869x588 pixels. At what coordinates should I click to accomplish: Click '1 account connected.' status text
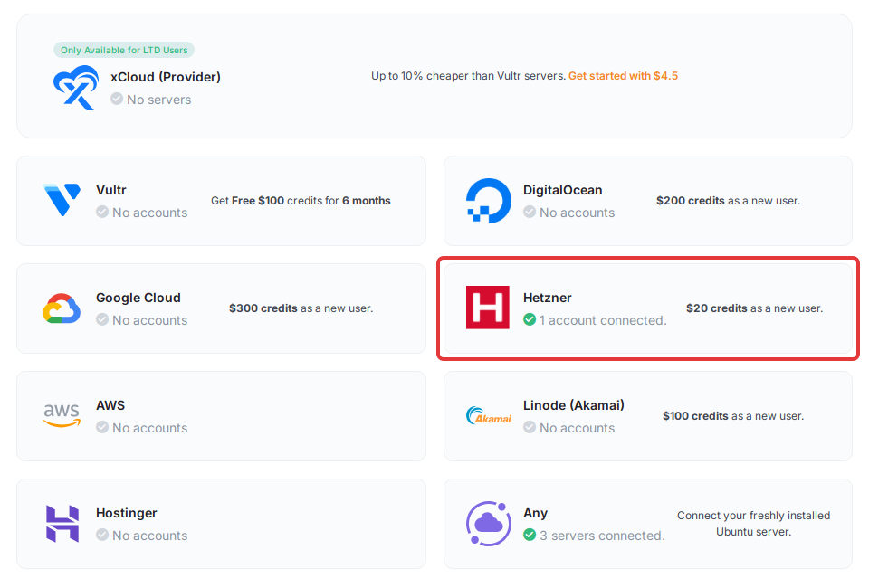point(603,320)
